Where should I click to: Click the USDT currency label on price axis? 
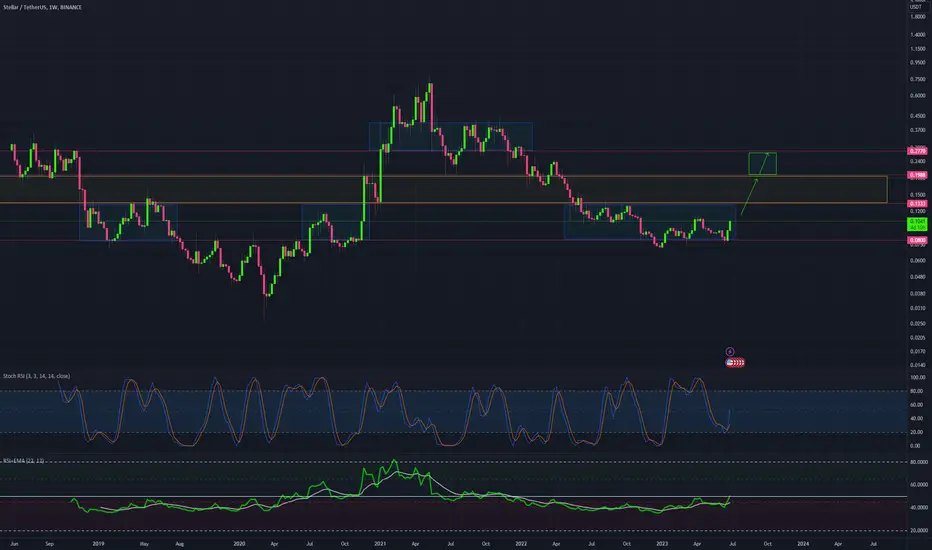click(x=916, y=7)
